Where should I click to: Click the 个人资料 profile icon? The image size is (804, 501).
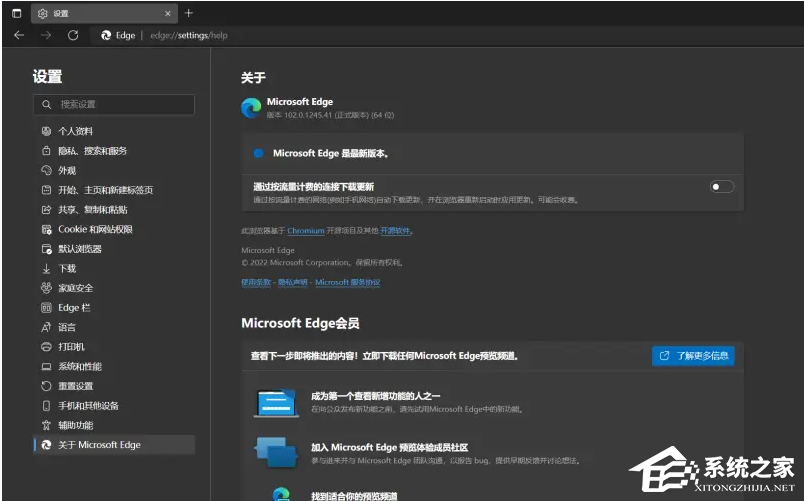[46, 131]
